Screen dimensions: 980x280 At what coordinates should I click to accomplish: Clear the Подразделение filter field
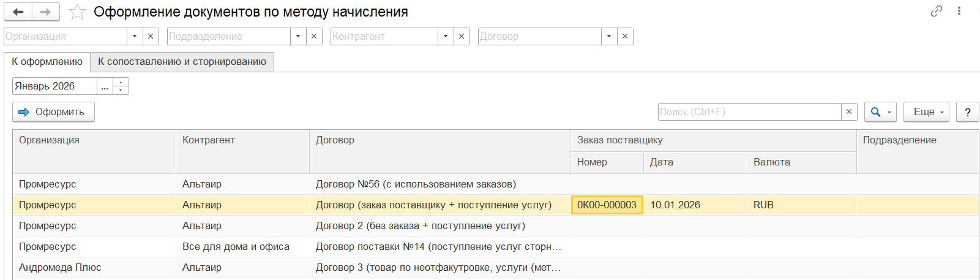(314, 37)
